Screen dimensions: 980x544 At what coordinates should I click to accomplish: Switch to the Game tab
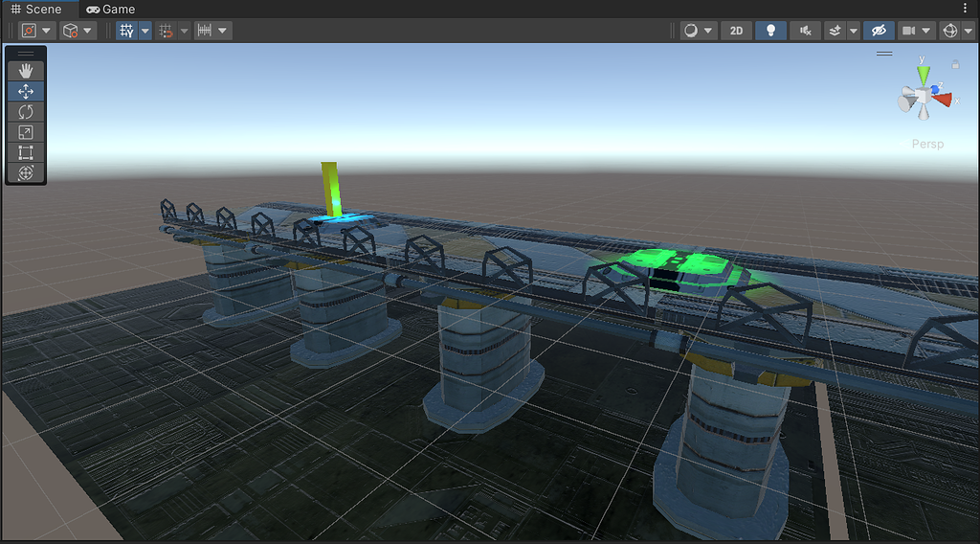point(111,9)
